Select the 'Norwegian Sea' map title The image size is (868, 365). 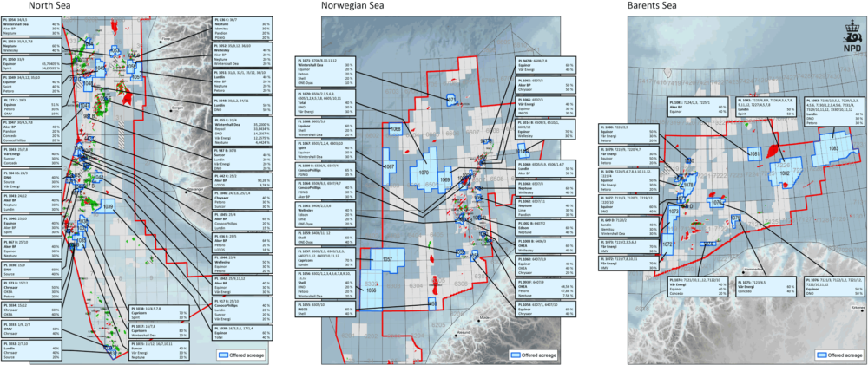click(x=352, y=6)
